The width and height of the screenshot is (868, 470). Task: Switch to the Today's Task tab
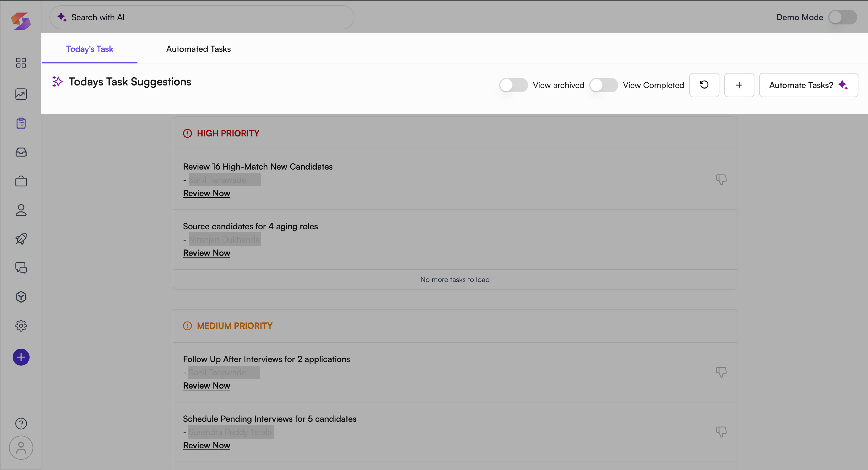point(90,49)
